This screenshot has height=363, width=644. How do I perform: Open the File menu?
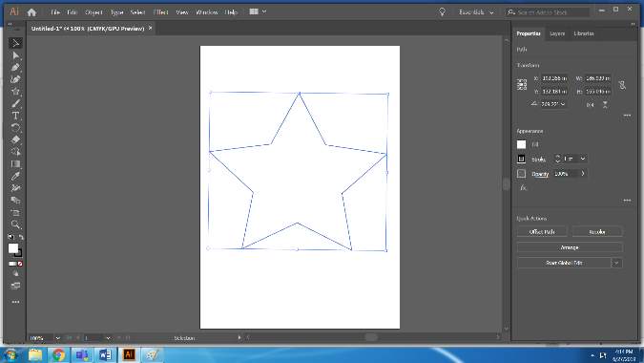point(55,12)
